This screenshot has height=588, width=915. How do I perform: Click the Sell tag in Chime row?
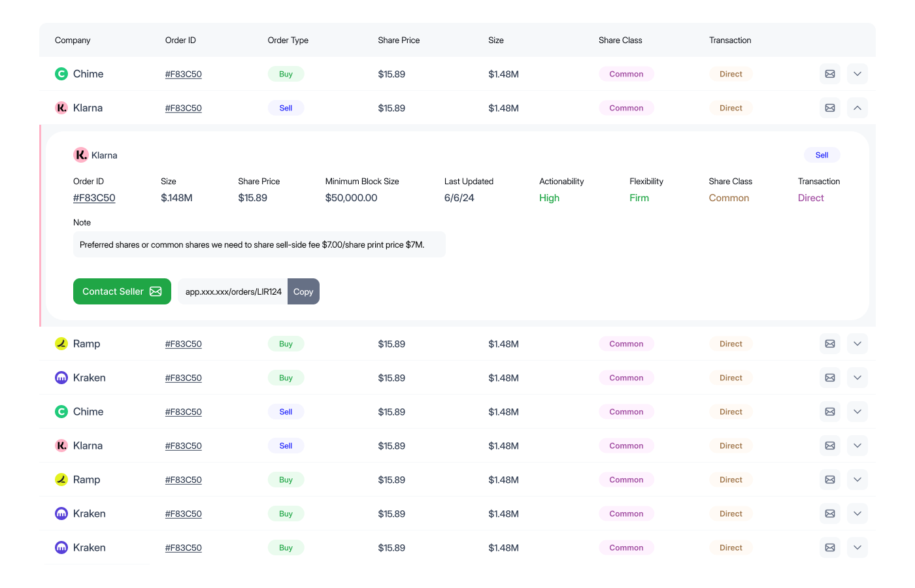point(286,412)
